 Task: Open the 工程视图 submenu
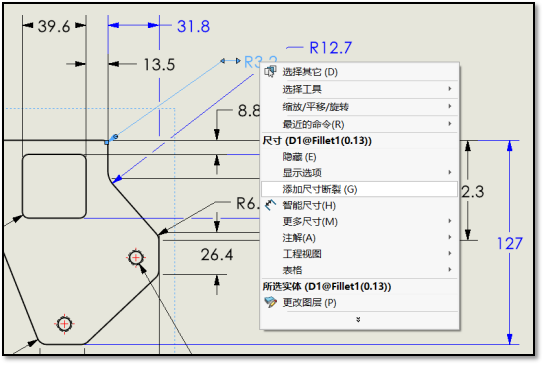359,254
